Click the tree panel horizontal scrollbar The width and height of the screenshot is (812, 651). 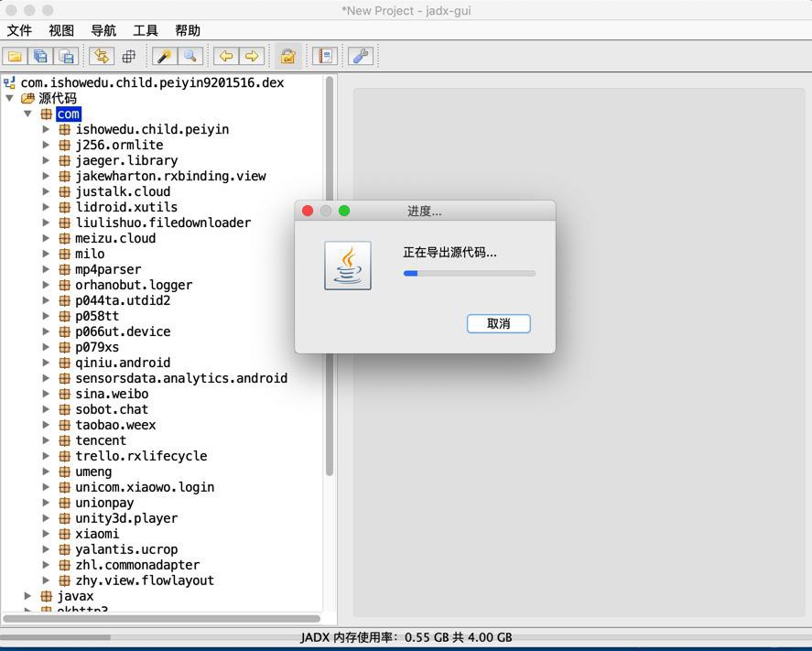(161, 618)
